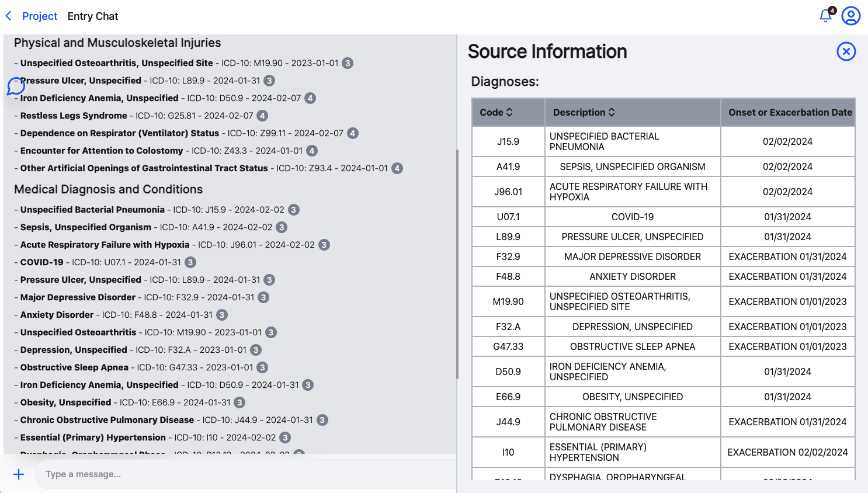The height and width of the screenshot is (493, 868).
Task: Click citation 3 next to Obesity, Unspecified
Action: coord(239,402)
